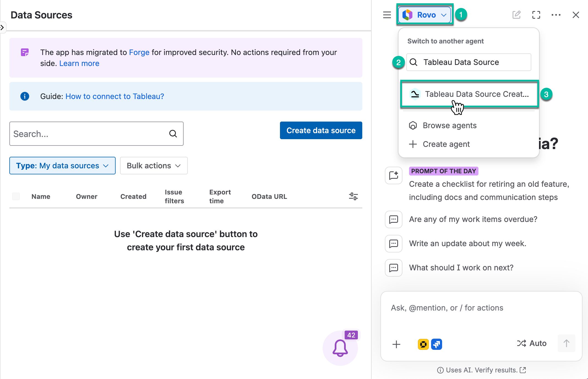Click the Export time column header

coord(220,196)
